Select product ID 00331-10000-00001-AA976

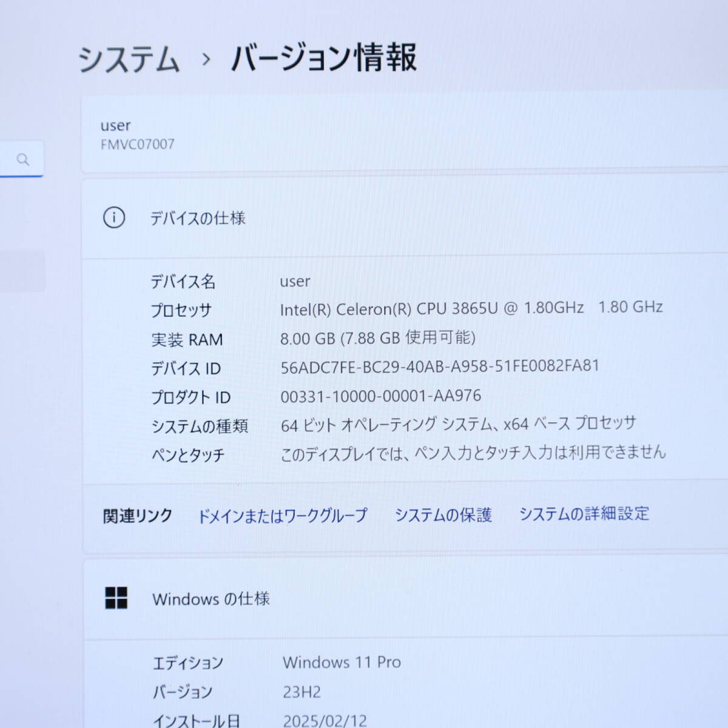380,396
